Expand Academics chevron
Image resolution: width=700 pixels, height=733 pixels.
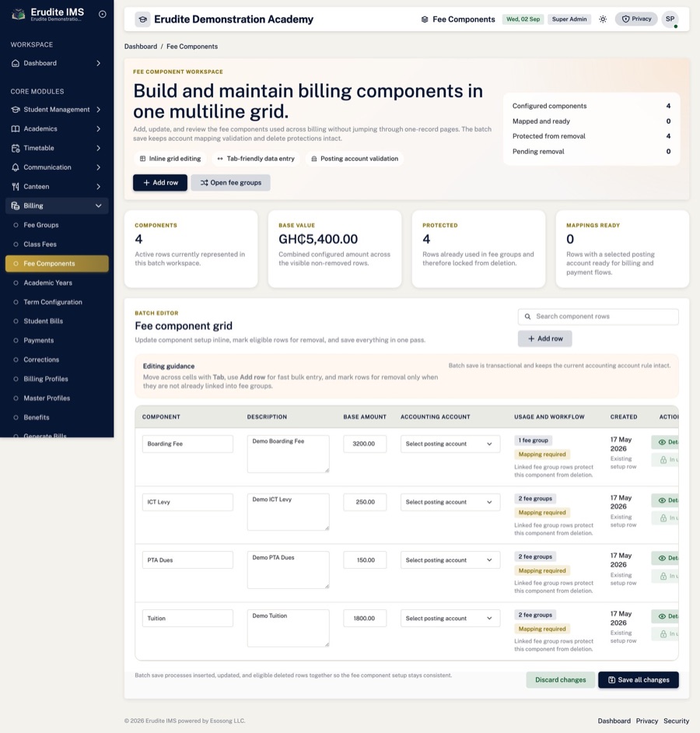coord(98,128)
